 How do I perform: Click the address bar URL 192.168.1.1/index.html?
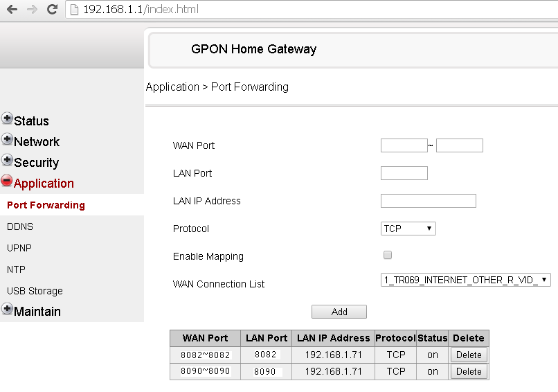pyautogui.click(x=141, y=9)
